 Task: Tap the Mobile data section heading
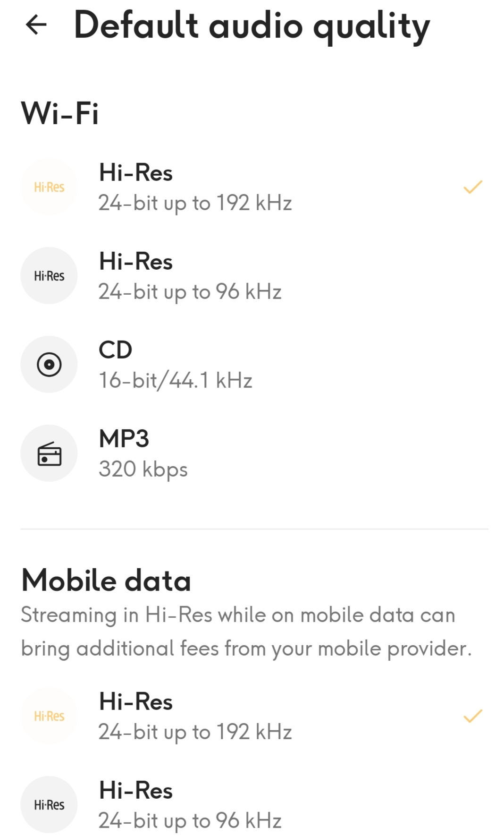[x=106, y=581]
